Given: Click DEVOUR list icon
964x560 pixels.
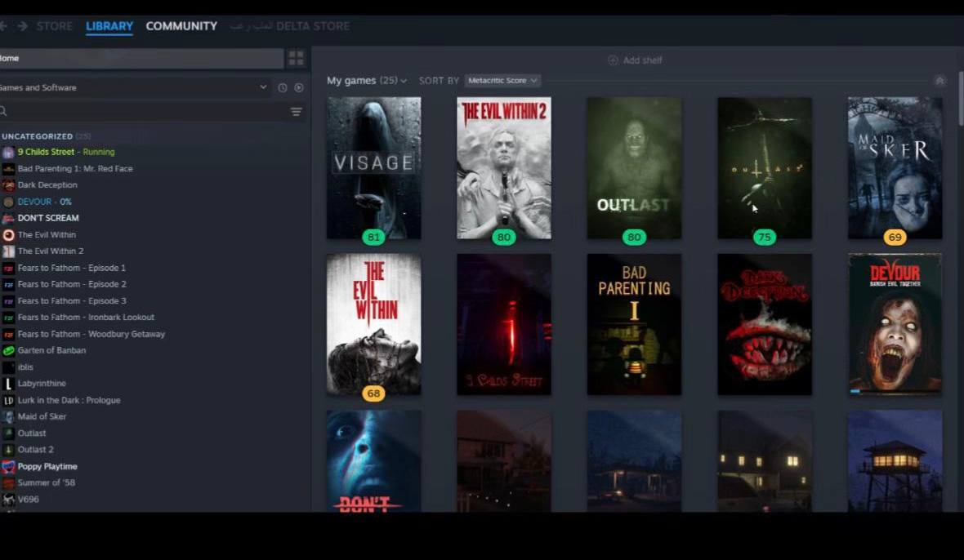Looking at the screenshot, I should click(8, 202).
